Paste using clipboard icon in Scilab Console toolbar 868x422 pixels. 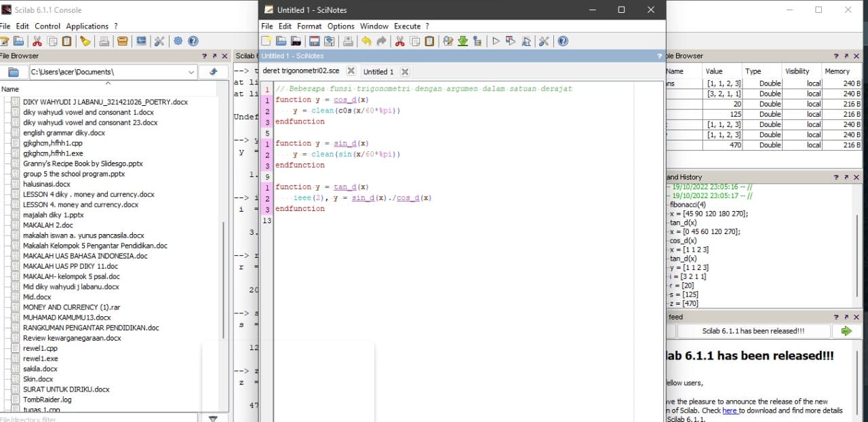tap(67, 41)
